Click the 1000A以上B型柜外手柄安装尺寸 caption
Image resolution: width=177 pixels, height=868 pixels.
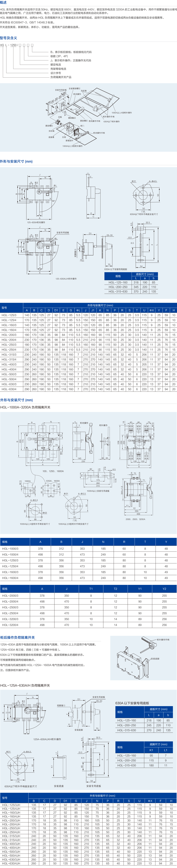73,524
